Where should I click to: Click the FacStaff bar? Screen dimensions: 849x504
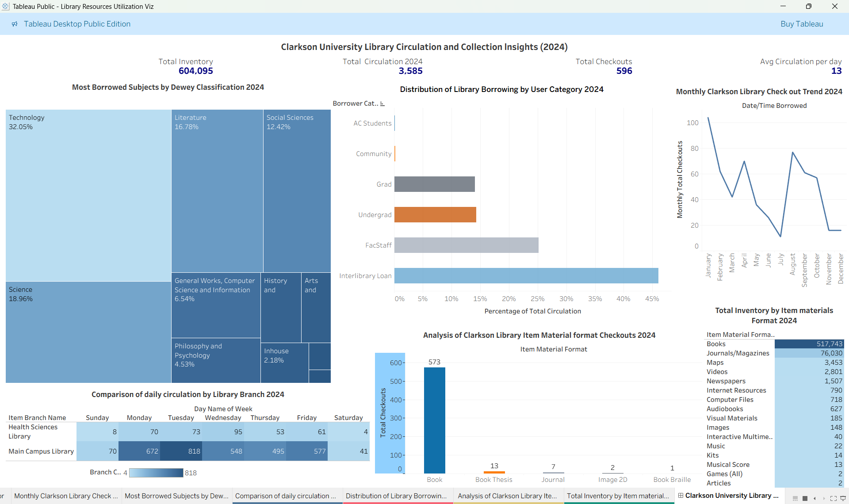467,245
